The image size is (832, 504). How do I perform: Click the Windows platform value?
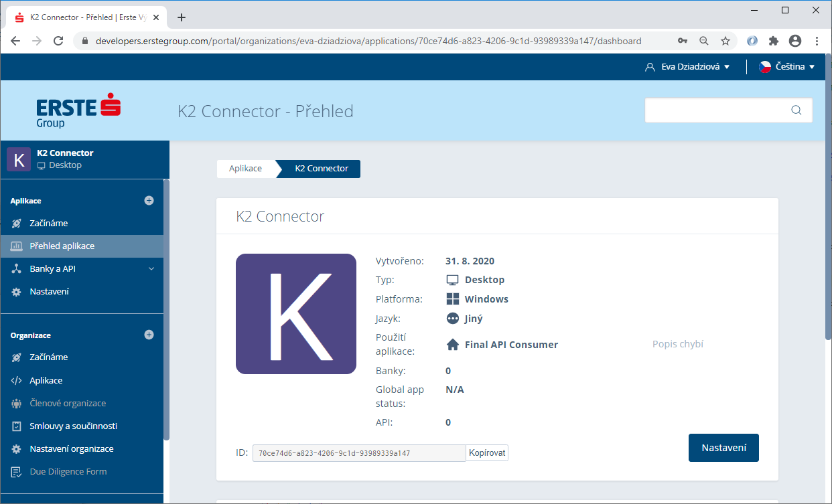pyautogui.click(x=486, y=299)
